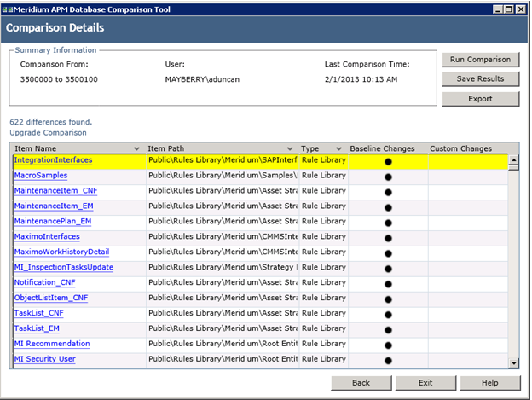Image resolution: width=532 pixels, height=400 pixels.
Task: Open the MI_InspectionTasksUpdate link
Action: pos(64,267)
